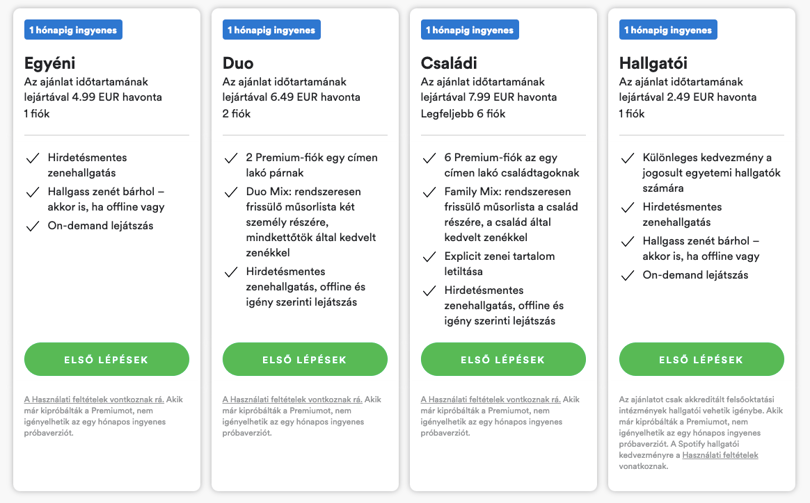Open Használati feltételek link in Hallgatói footnote
Screen dimensions: 810x503
point(720,455)
